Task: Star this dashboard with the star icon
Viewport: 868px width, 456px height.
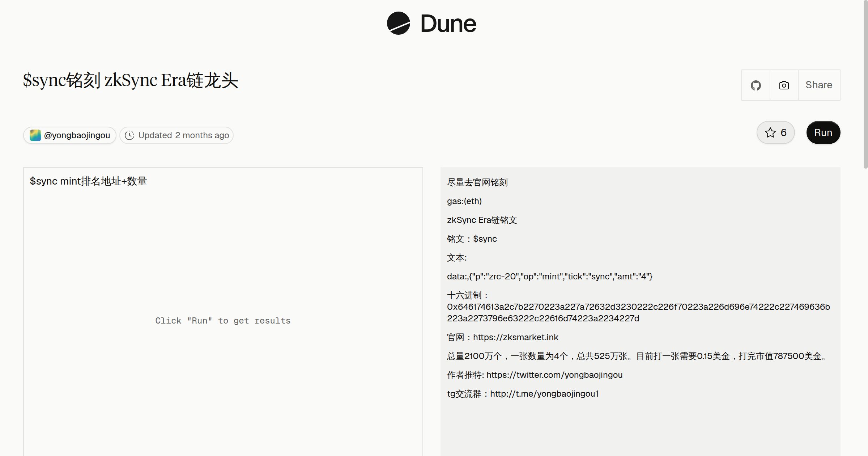Action: point(770,132)
